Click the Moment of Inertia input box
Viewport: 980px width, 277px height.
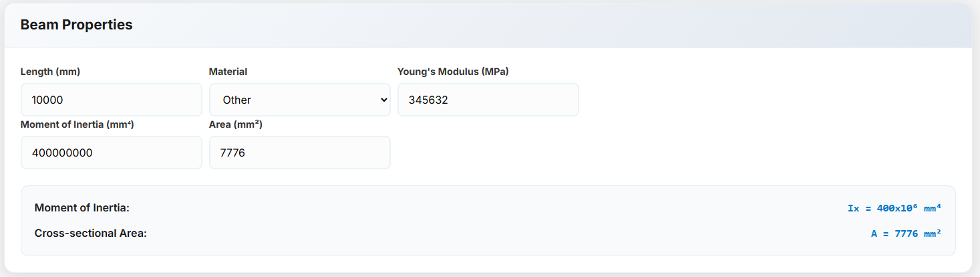(111, 153)
